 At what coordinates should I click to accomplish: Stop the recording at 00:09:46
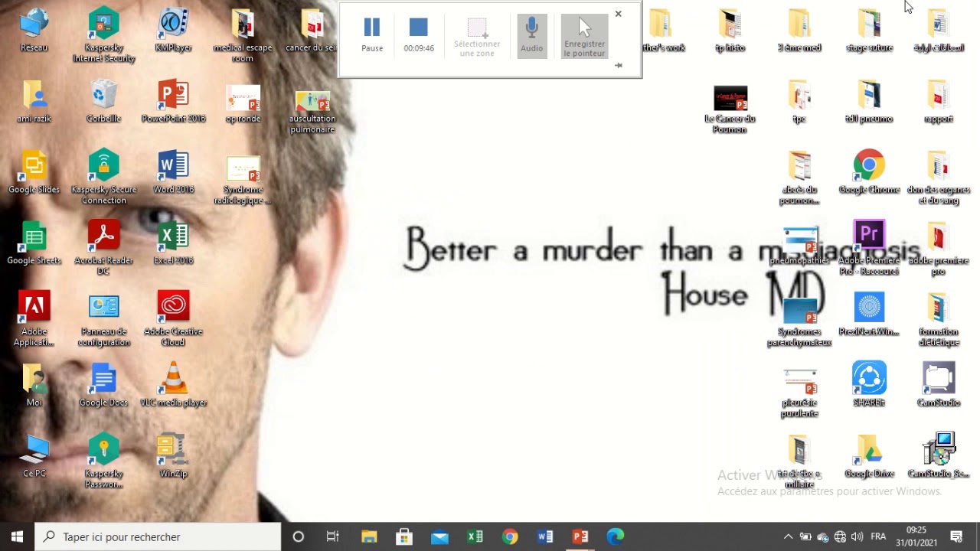(419, 35)
